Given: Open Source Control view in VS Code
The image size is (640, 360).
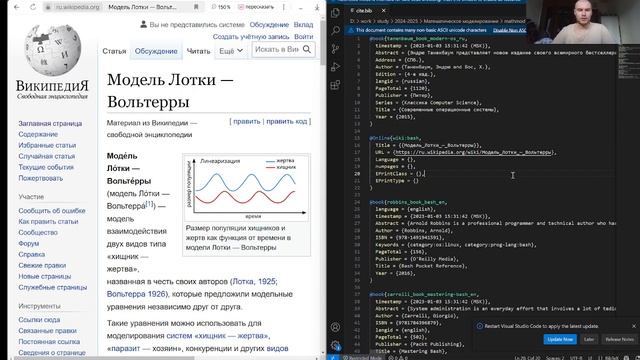Looking at the screenshot, I should pyautogui.click(x=336, y=49).
